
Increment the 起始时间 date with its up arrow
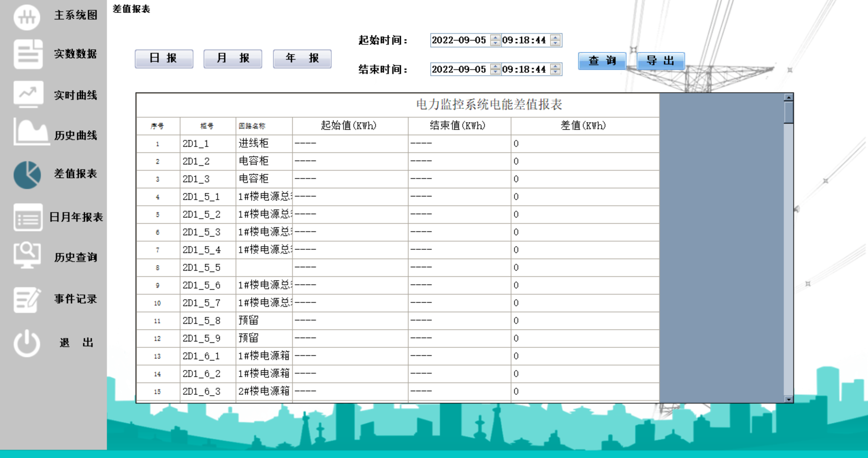[496, 38]
